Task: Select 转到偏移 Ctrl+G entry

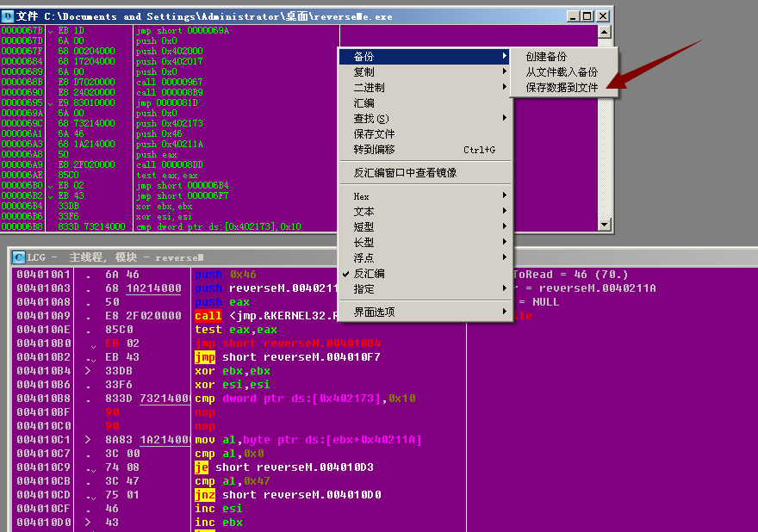Action: [425, 149]
